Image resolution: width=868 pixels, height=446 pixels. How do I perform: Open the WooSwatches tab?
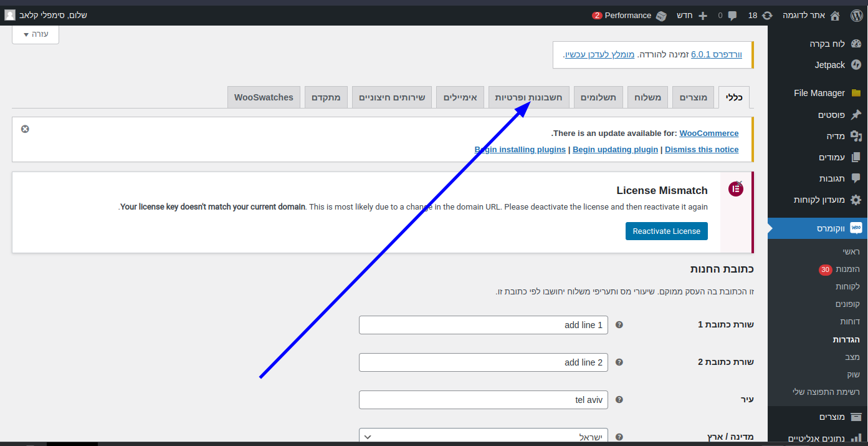click(264, 97)
